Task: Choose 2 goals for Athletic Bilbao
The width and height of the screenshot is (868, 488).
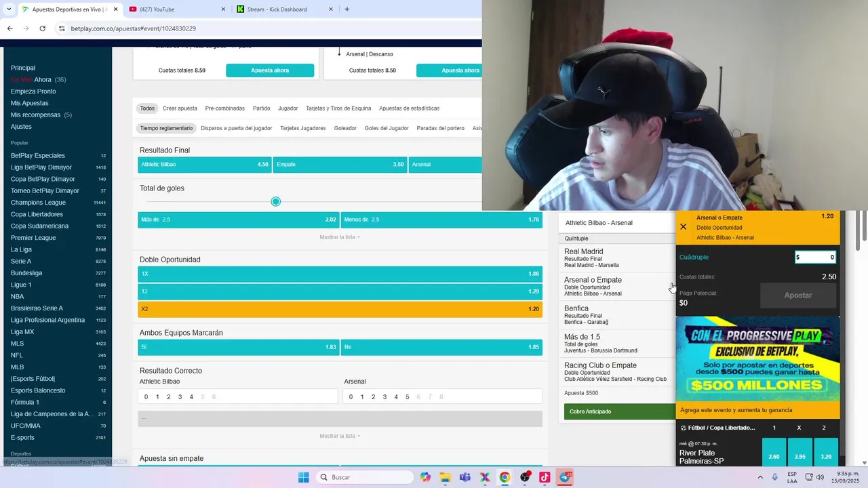Action: [169, 397]
